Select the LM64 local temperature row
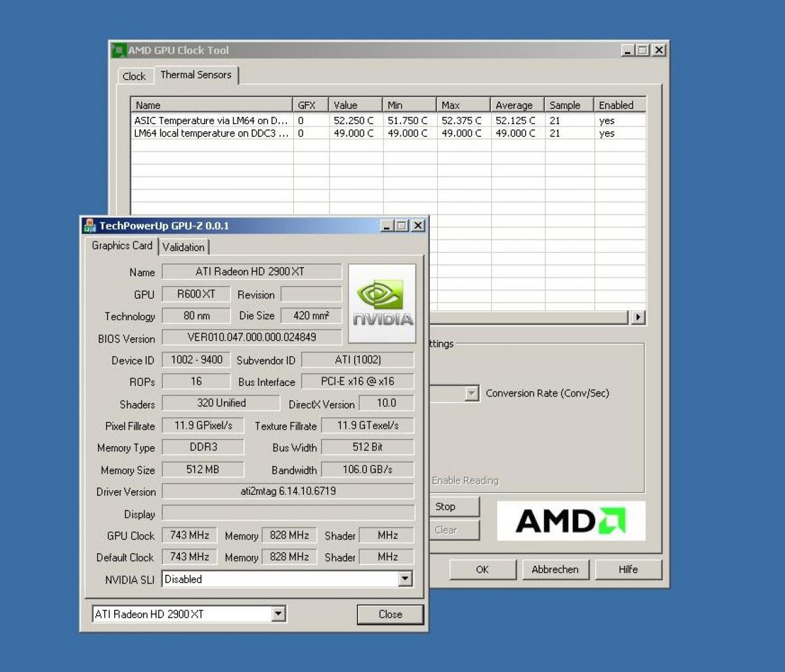785x672 pixels. pos(389,133)
